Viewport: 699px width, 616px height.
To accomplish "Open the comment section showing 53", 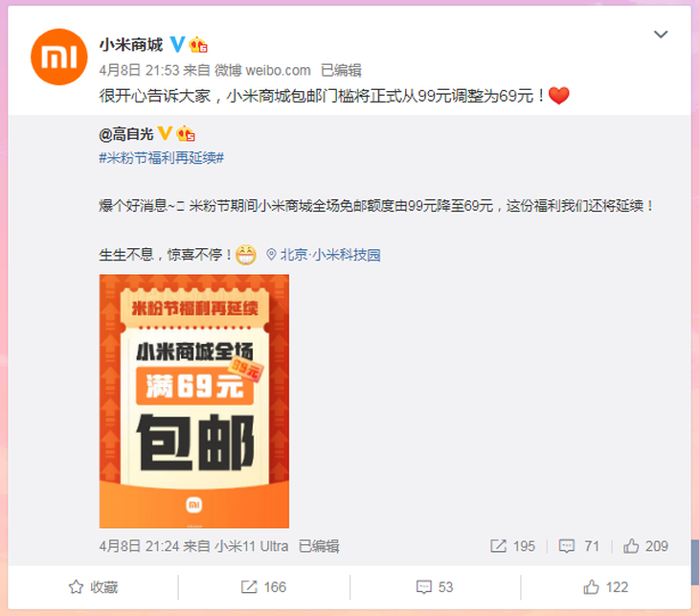I will pyautogui.click(x=435, y=587).
